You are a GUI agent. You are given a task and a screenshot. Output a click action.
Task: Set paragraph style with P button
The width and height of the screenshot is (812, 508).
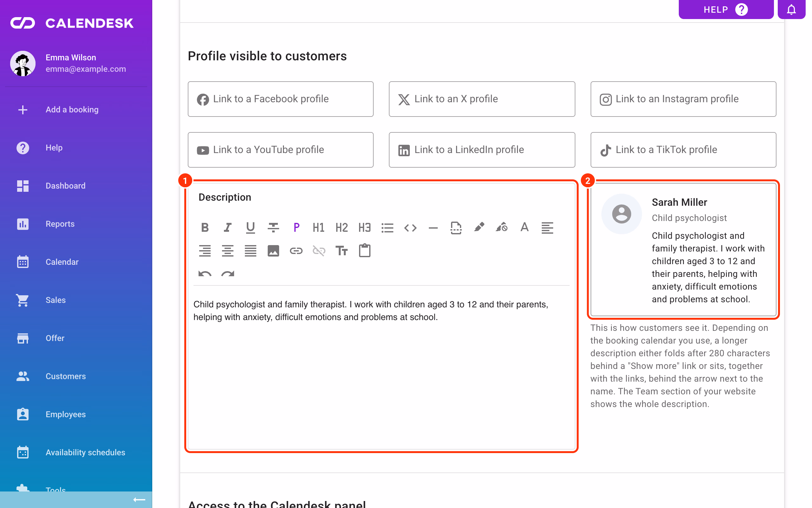[296, 227]
